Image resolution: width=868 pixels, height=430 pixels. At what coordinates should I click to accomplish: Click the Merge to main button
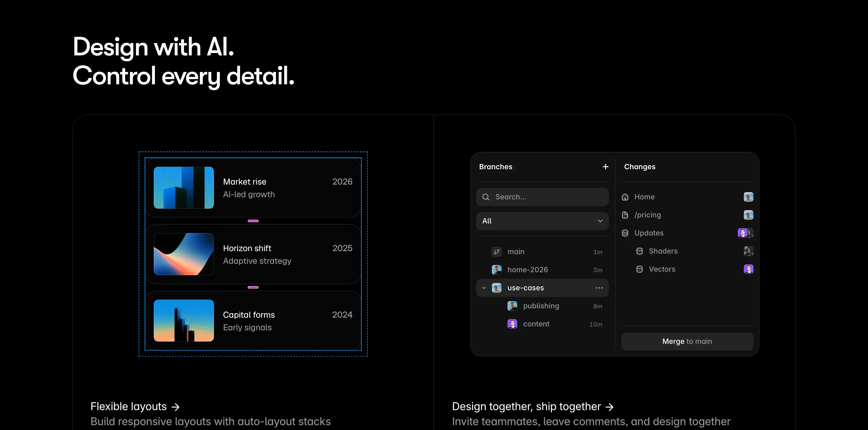pos(687,341)
